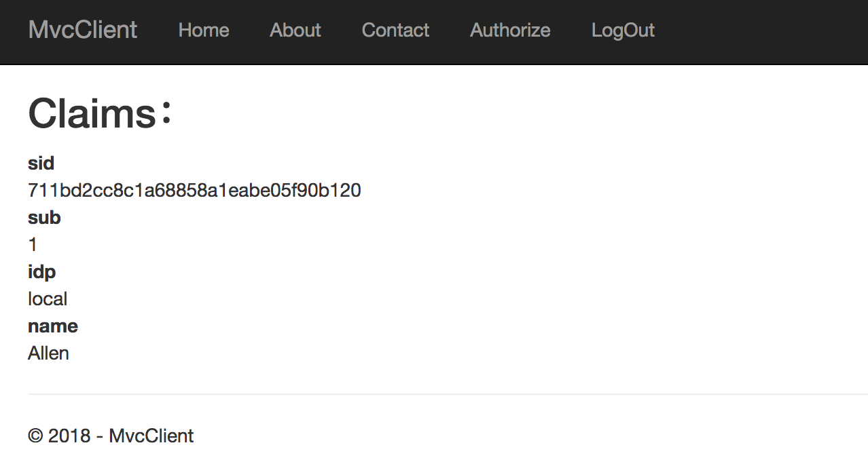
Task: Click the name value Allen
Action: pos(48,353)
